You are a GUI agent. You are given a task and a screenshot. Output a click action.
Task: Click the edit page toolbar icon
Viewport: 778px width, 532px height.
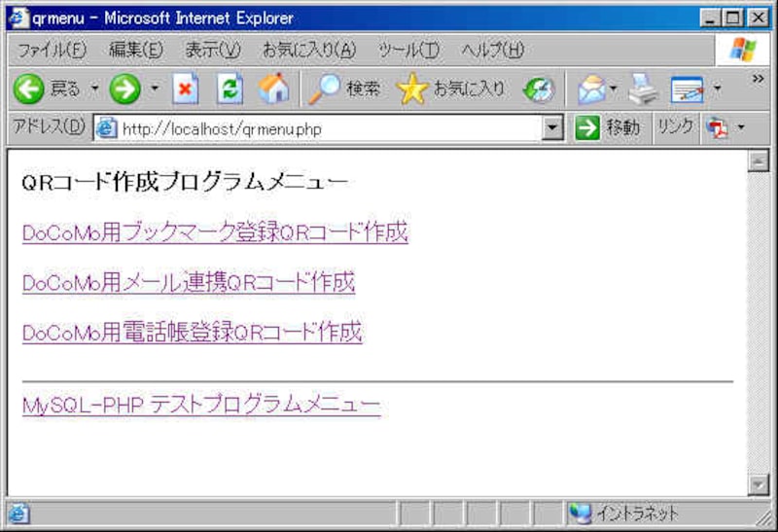pos(687,89)
